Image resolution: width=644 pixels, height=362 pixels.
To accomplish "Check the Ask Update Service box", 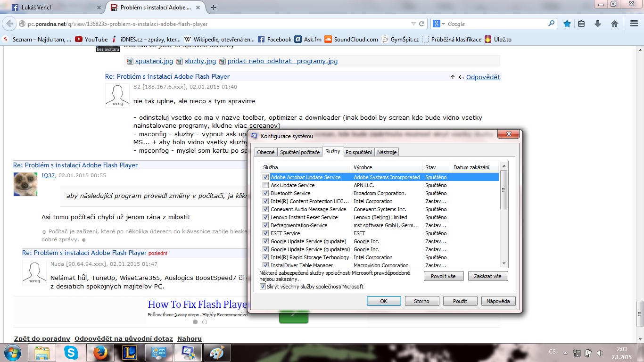I will point(266,185).
